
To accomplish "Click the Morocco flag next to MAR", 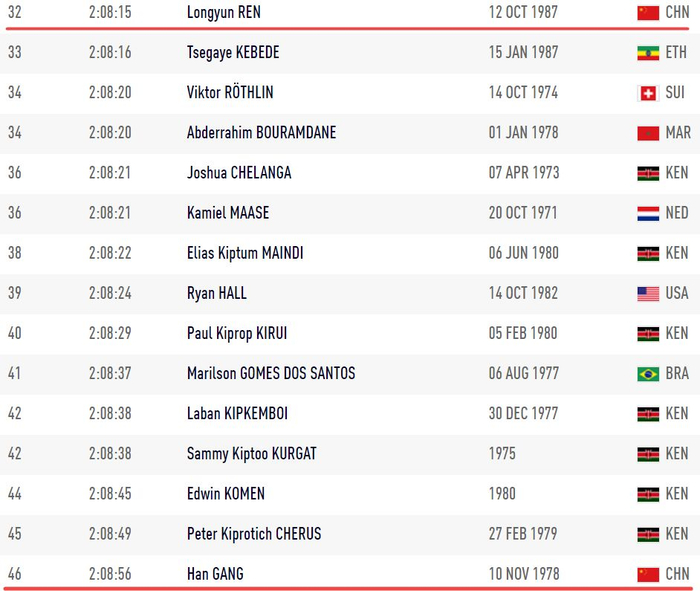I will (648, 133).
